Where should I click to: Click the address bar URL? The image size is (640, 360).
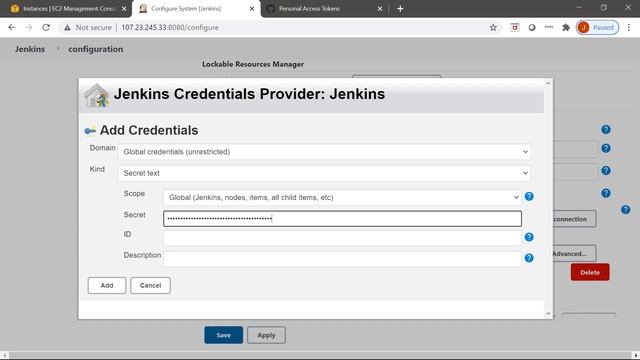click(x=170, y=27)
